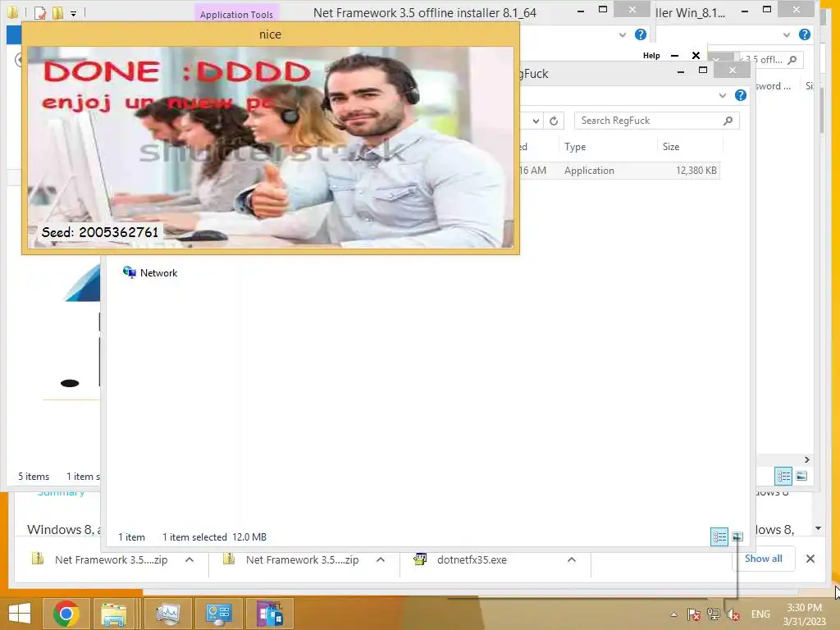Open help in the RegFuck window
The image size is (840, 630).
(x=741, y=95)
